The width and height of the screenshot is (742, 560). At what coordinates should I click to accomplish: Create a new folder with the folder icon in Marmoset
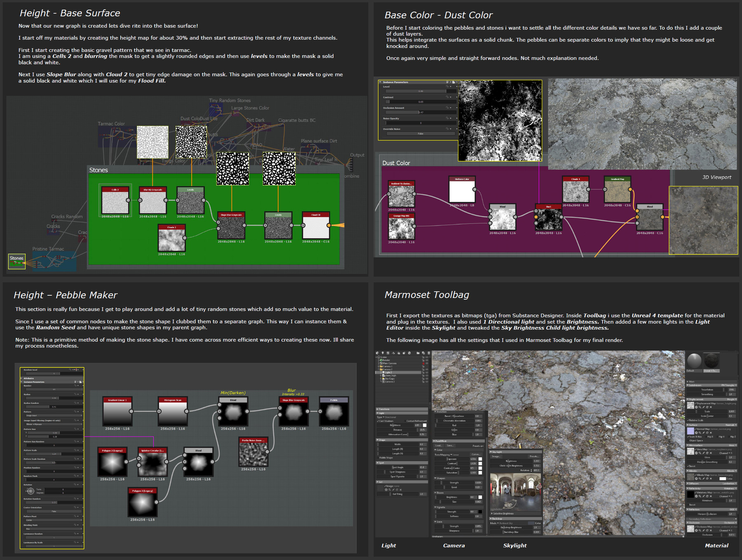[418, 353]
